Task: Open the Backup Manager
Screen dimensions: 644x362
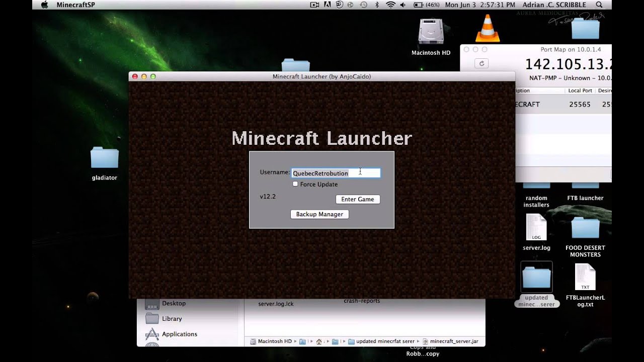Action: (319, 214)
